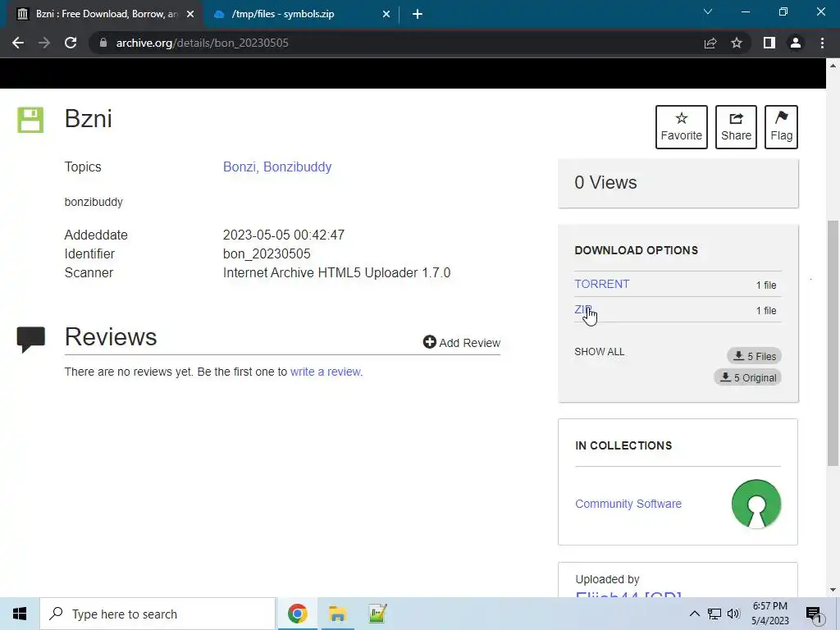Open Chrome from the taskbar

(x=297, y=614)
